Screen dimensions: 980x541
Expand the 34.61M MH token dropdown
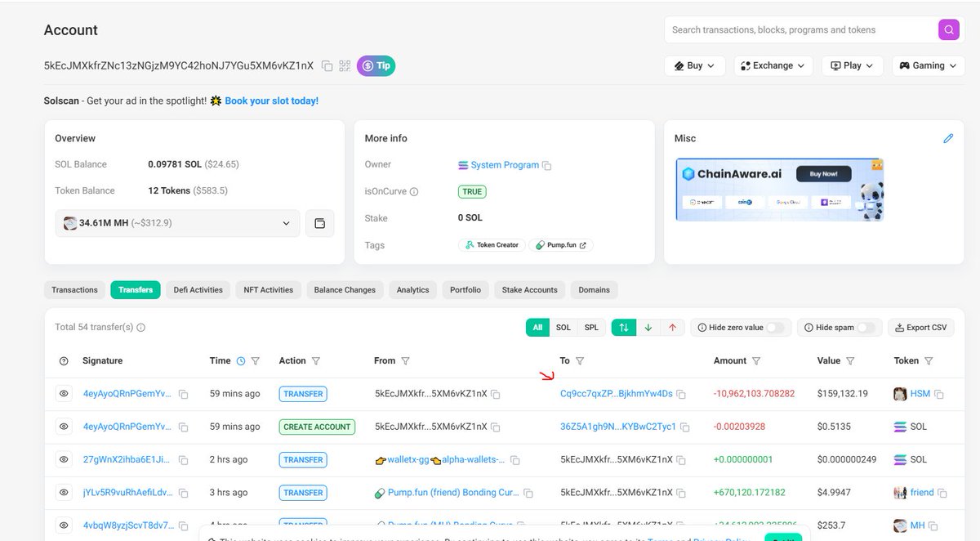pyautogui.click(x=177, y=223)
